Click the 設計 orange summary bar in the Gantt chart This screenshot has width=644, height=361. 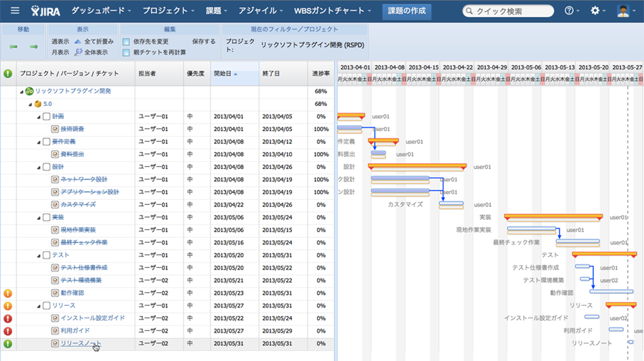(417, 166)
